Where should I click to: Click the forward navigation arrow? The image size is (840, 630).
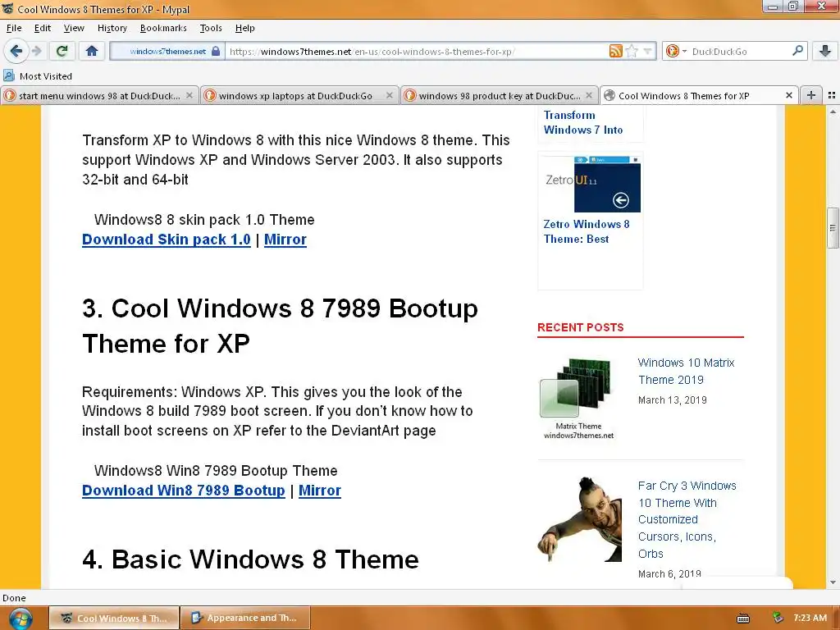(36, 52)
